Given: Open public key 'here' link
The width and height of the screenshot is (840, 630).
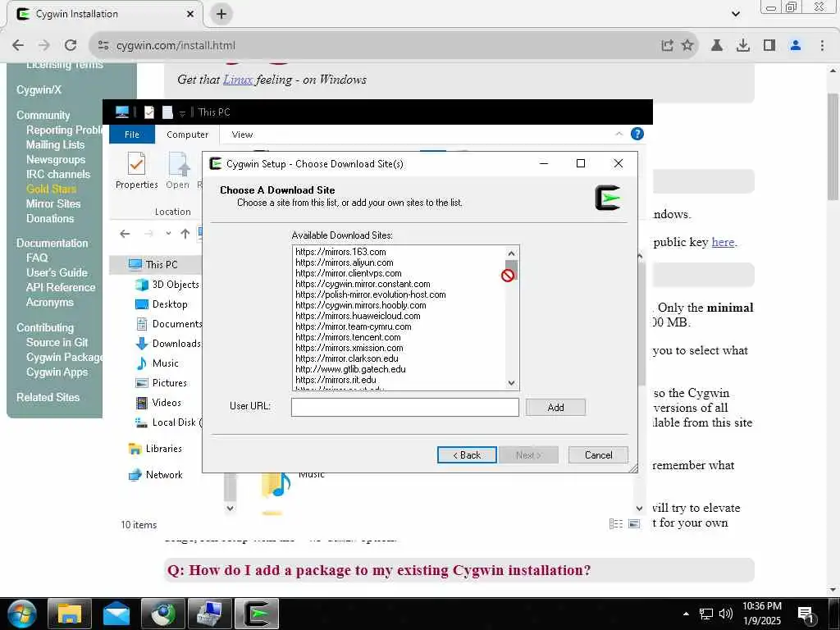Looking at the screenshot, I should [723, 242].
